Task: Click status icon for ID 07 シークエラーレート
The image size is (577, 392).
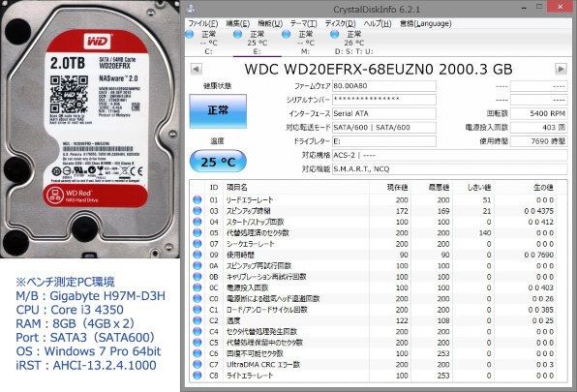Action: point(197,244)
